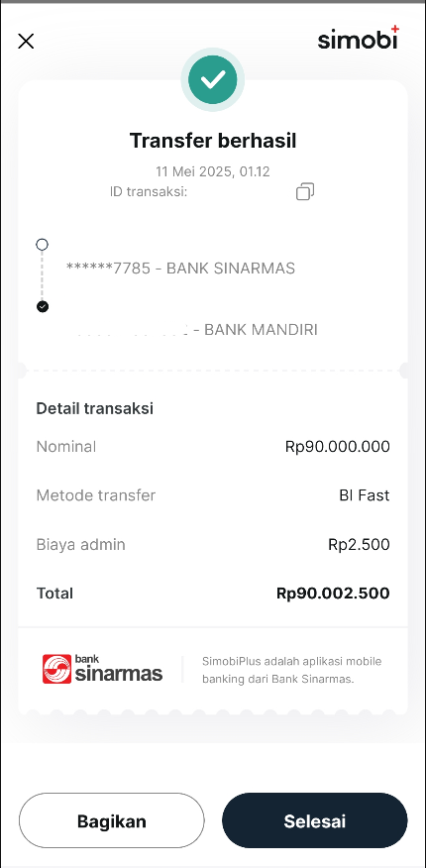The width and height of the screenshot is (426, 868).
Task: Click the source account ******7785 - BANK SINARMAS
Action: (180, 269)
